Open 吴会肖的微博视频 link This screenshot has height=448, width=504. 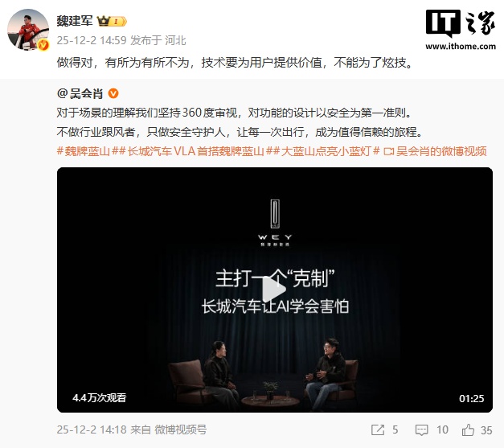[x=441, y=151]
